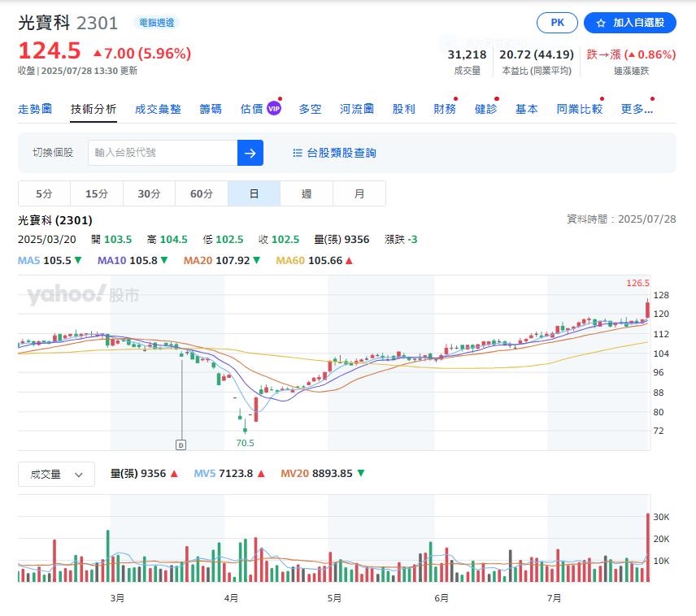Click the blue search arrow icon
696x616 pixels.
(250, 152)
